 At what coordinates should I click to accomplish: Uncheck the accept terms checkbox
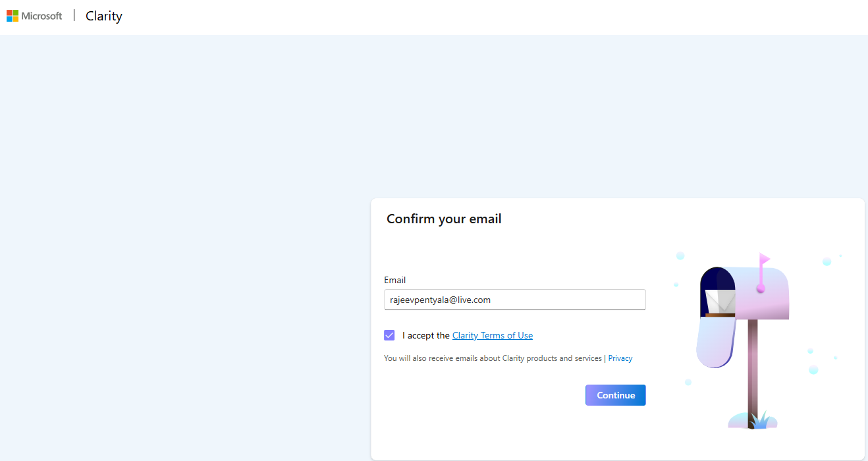389,335
